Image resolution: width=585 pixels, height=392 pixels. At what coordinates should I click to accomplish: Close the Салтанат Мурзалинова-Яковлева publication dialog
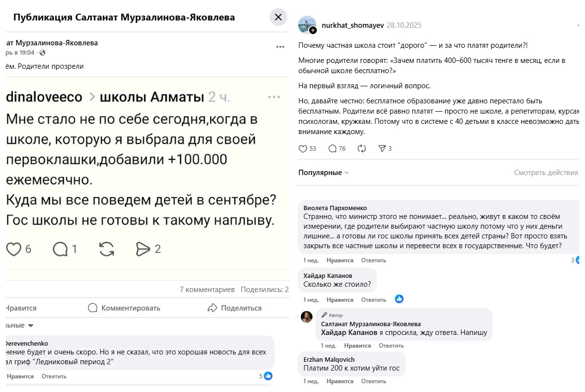[x=278, y=18]
